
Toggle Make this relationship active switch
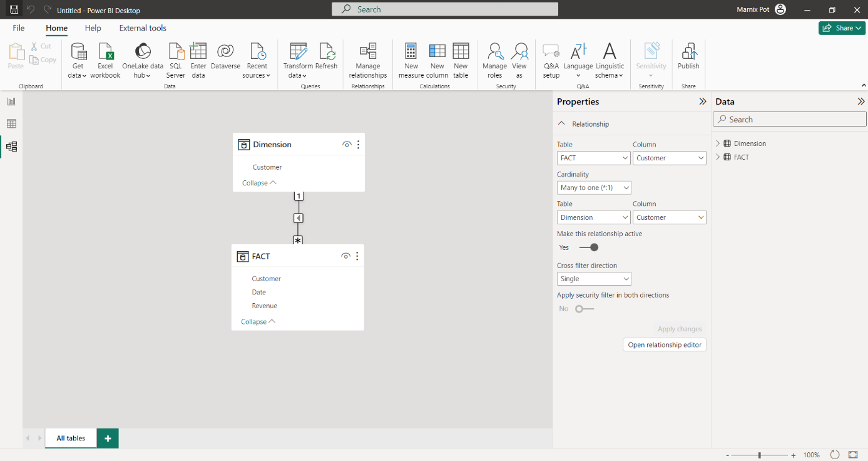589,247
